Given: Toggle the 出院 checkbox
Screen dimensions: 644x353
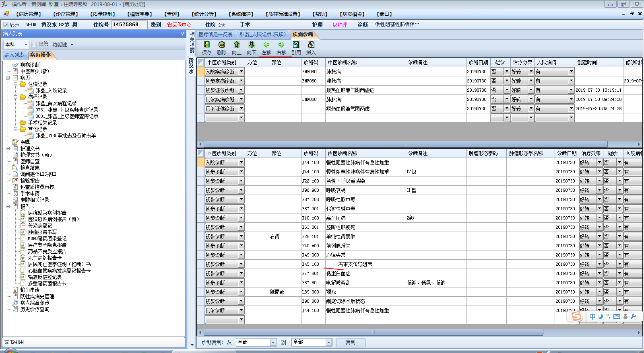Looking at the screenshot, I should point(34,44).
